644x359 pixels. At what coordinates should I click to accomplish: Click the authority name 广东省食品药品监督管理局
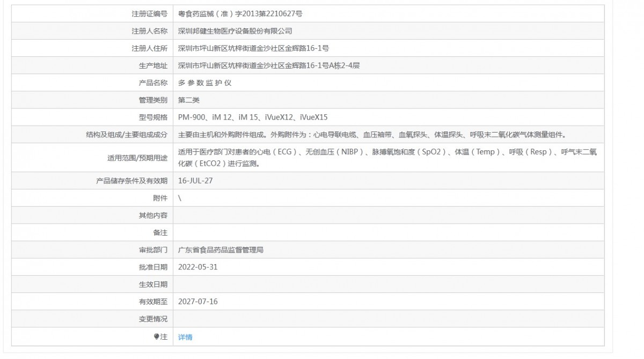point(221,250)
